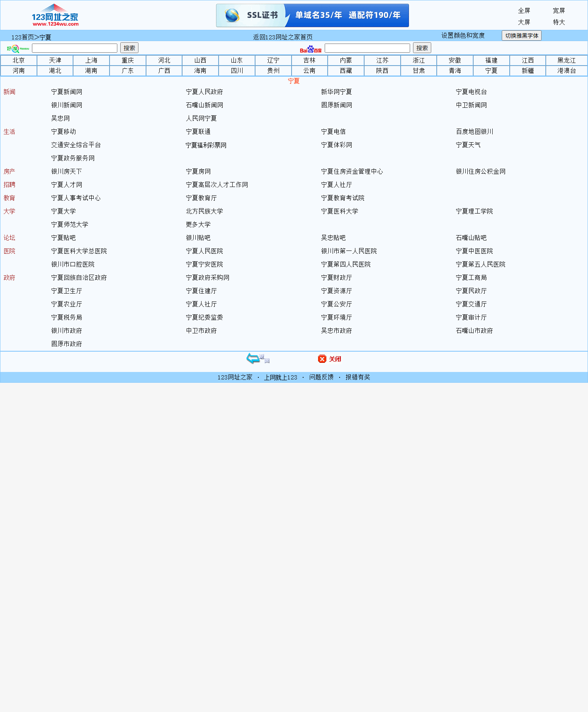The height and width of the screenshot is (712, 588).
Task: Open 宁夏第五人民医院 link
Action: [x=481, y=265]
